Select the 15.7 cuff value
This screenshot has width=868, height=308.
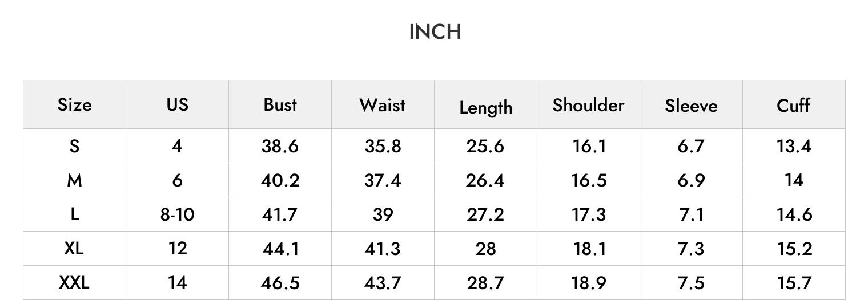click(794, 283)
